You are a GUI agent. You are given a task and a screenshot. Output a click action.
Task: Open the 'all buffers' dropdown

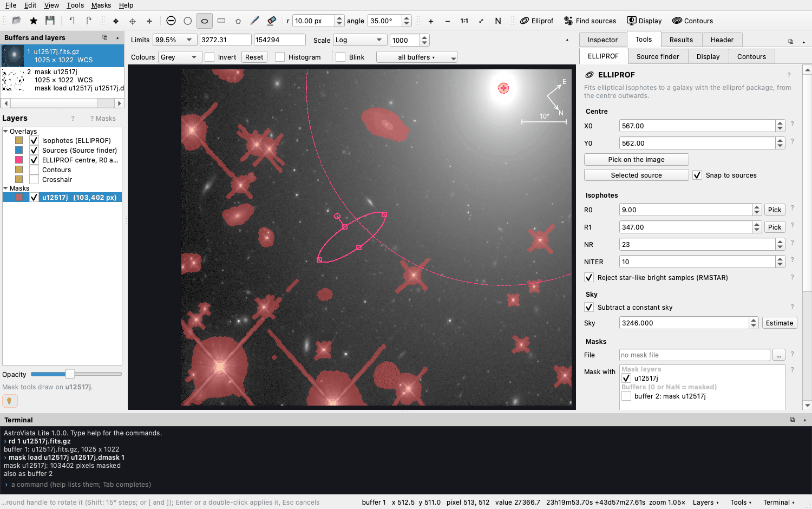417,57
